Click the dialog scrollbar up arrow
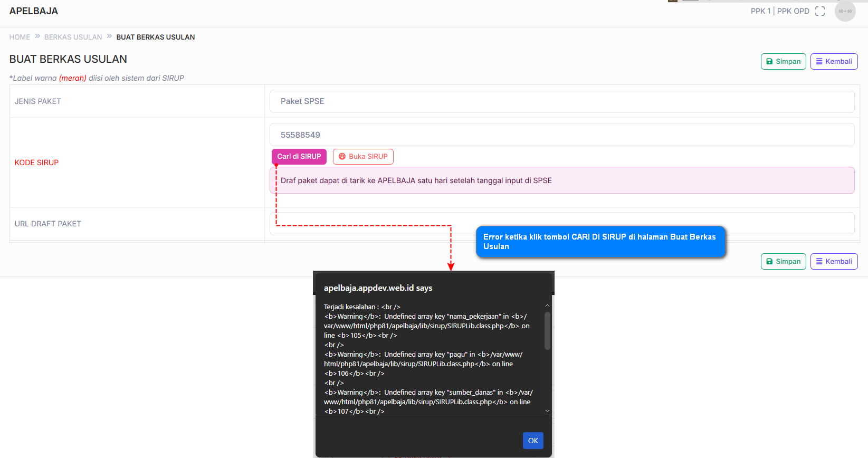 tap(547, 306)
